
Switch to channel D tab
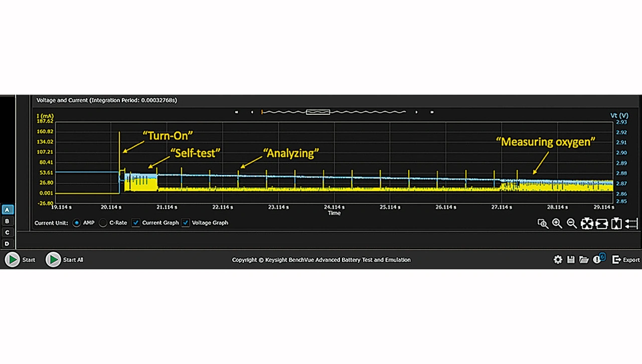click(x=7, y=244)
